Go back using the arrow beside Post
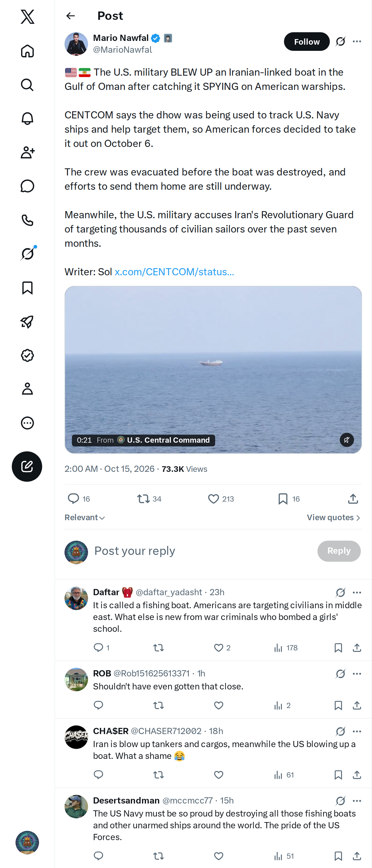This screenshot has height=868, width=372. [70, 16]
